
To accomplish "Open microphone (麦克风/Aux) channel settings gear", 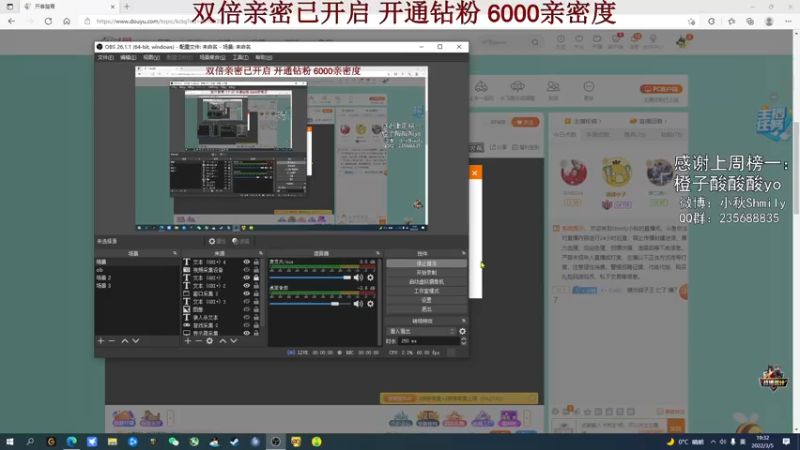I will pyautogui.click(x=370, y=278).
